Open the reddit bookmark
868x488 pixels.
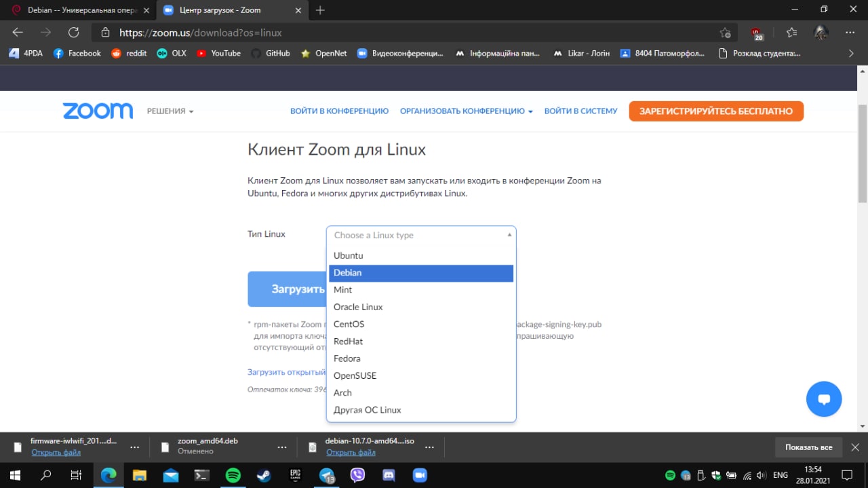(x=129, y=53)
